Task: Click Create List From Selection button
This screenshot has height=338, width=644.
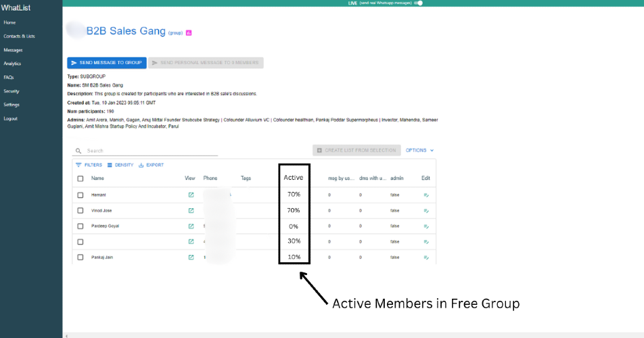Action: pos(356,151)
